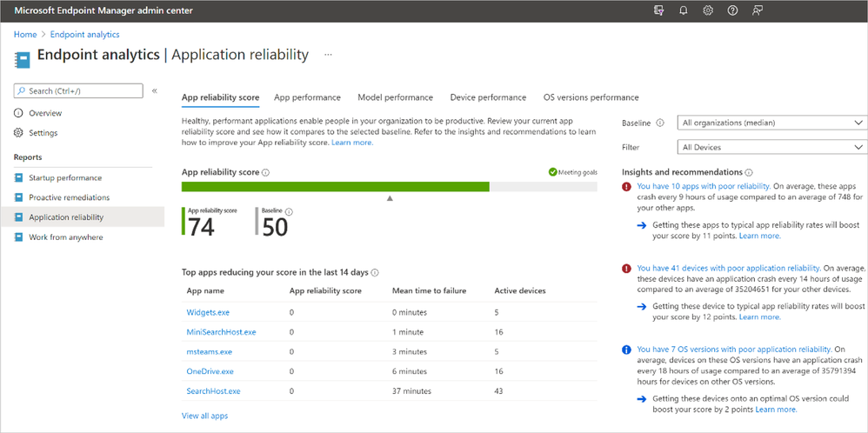Go to Home breadcrumb
Viewport: 868px width, 433px height.
[x=25, y=34]
